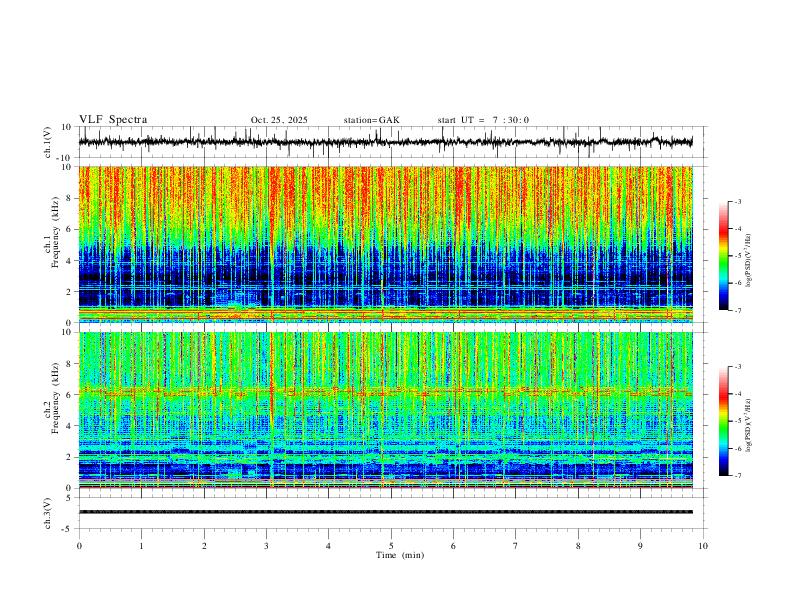Click time tick label '7' on x-axis
Image resolution: width=792 pixels, height=612 pixels.
pos(516,546)
